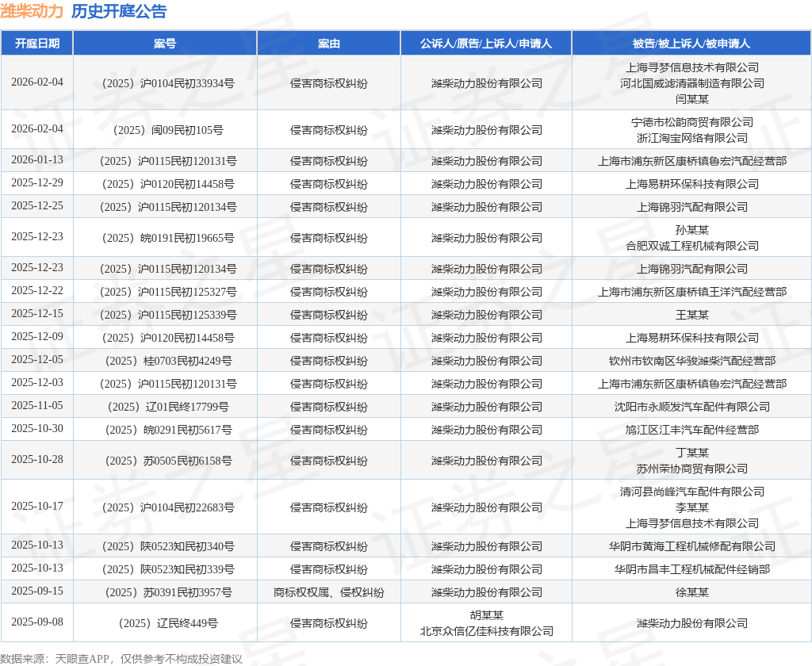Click plaintiff 北京众信亿佳科技有限公司
Image resolution: width=812 pixels, height=666 pixels.
(x=487, y=631)
